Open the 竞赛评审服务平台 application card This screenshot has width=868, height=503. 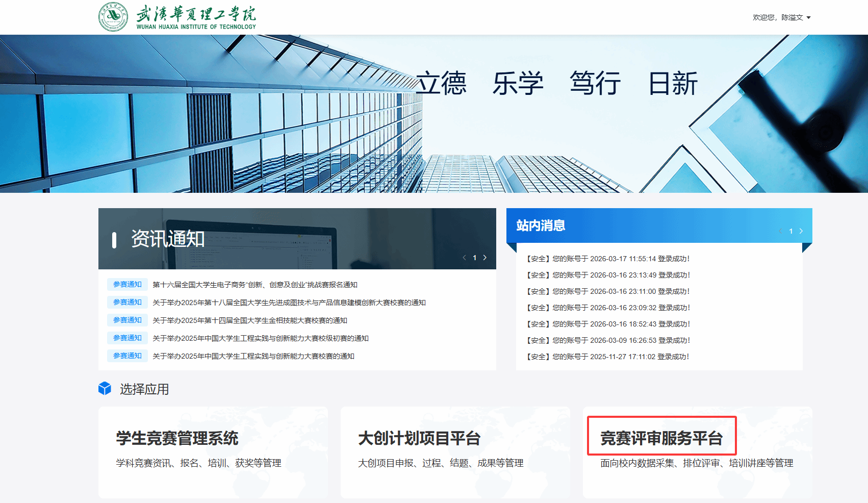[697, 451]
